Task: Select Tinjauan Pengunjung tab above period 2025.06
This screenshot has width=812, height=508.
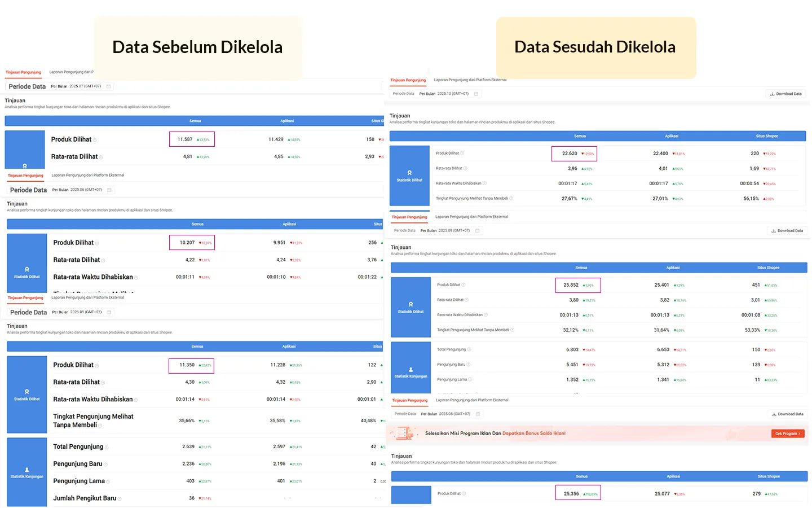Action: [x=25, y=176]
